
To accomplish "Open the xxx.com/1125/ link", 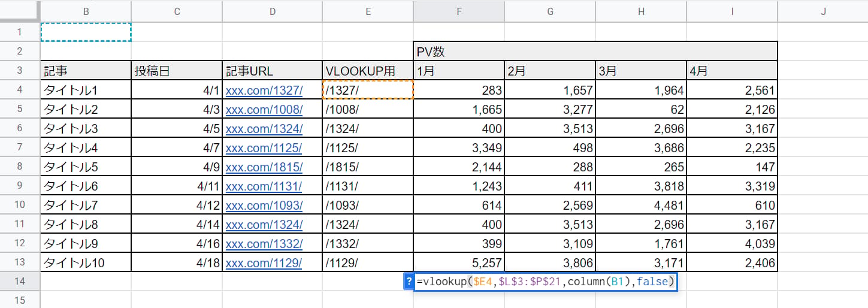I will 264,148.
